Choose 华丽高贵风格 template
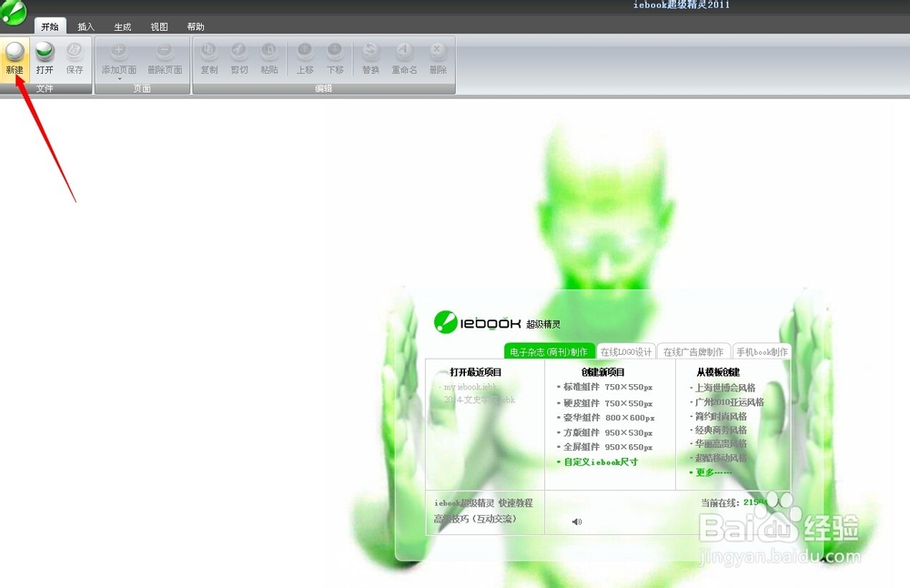 click(721, 443)
